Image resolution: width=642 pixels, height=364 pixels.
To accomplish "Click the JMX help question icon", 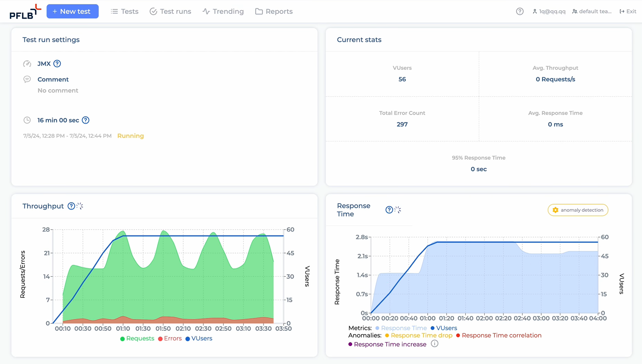I will [57, 64].
